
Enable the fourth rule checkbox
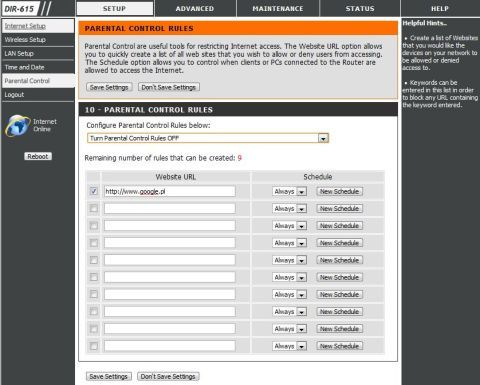(x=94, y=243)
